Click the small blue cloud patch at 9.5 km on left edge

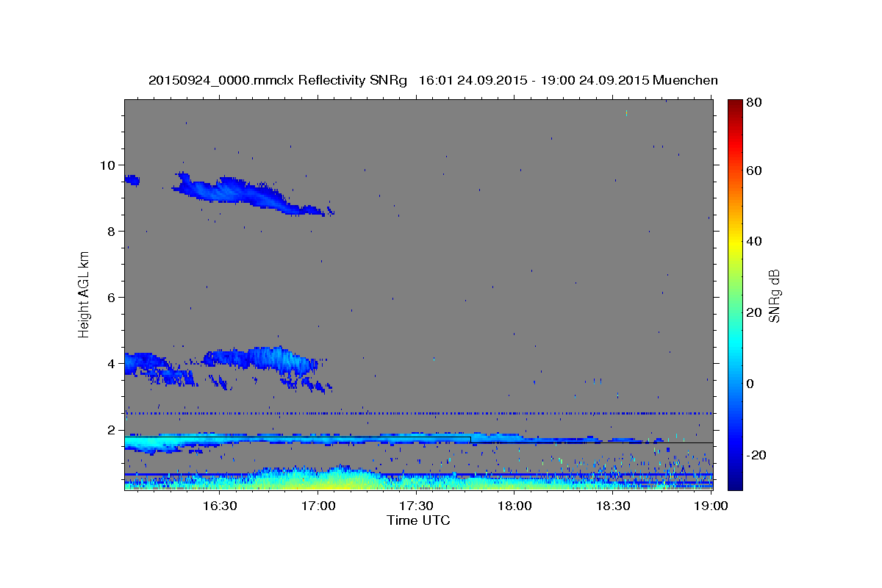(132, 180)
